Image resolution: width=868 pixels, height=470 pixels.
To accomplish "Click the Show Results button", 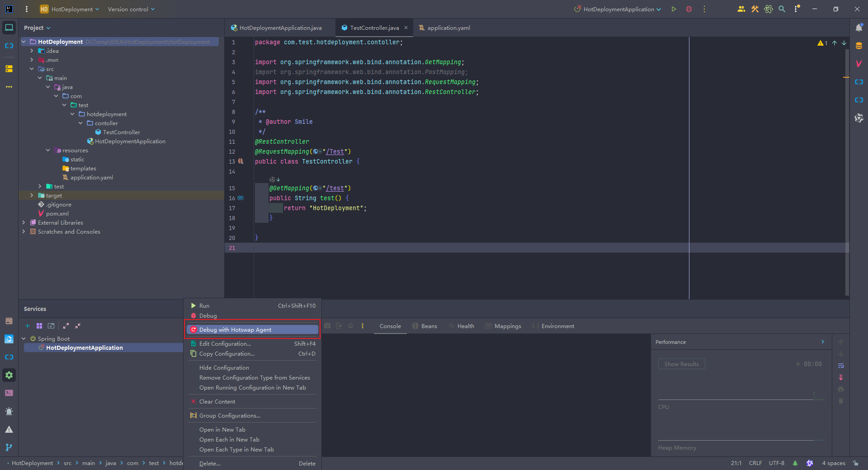I will click(x=681, y=364).
